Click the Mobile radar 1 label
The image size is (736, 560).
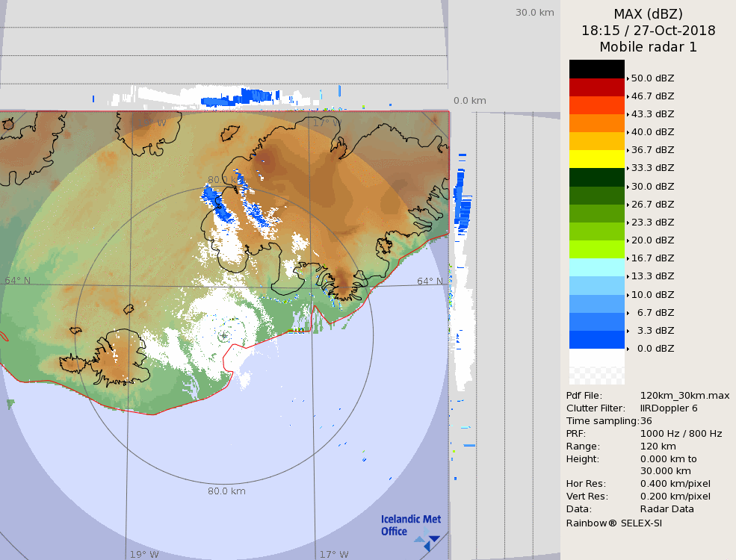pos(648,47)
